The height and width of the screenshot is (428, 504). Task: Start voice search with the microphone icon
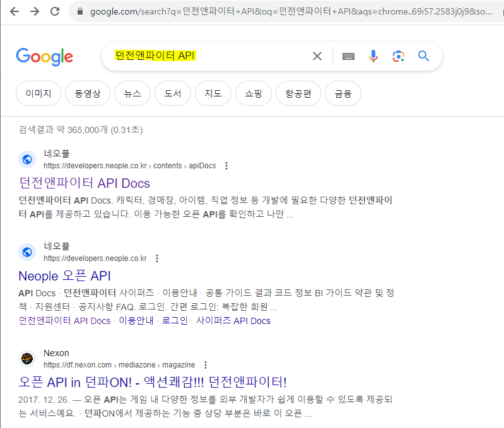373,56
